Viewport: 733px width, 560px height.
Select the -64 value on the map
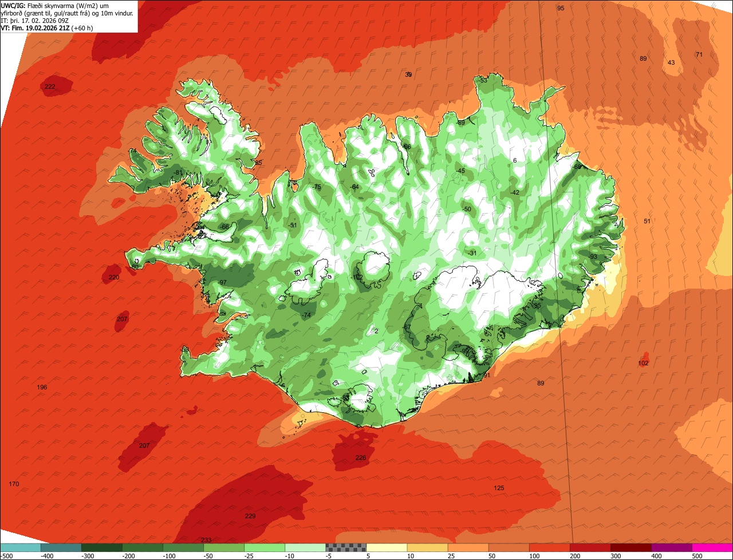[x=354, y=187]
